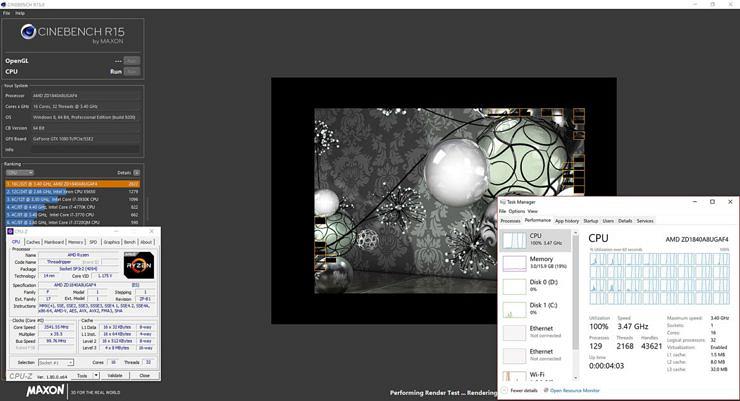The height and width of the screenshot is (401, 740).
Task: Open Memory tab in CPU-Z
Action: (76, 242)
